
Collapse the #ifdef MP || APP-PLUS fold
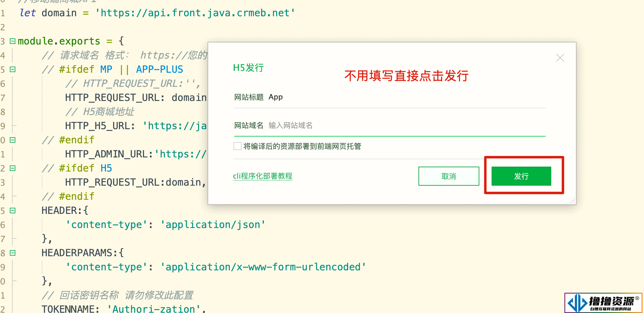click(x=13, y=69)
